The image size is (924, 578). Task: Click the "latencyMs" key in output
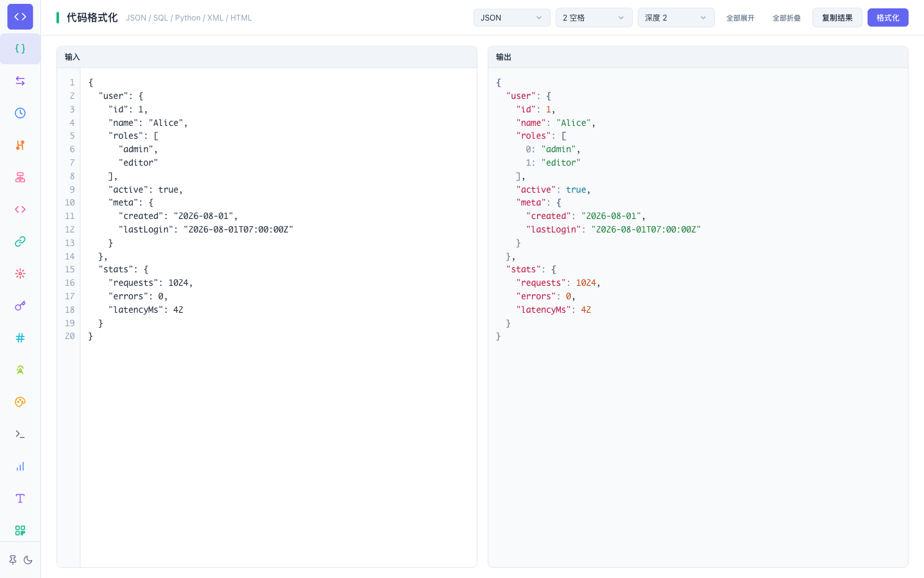(x=543, y=310)
